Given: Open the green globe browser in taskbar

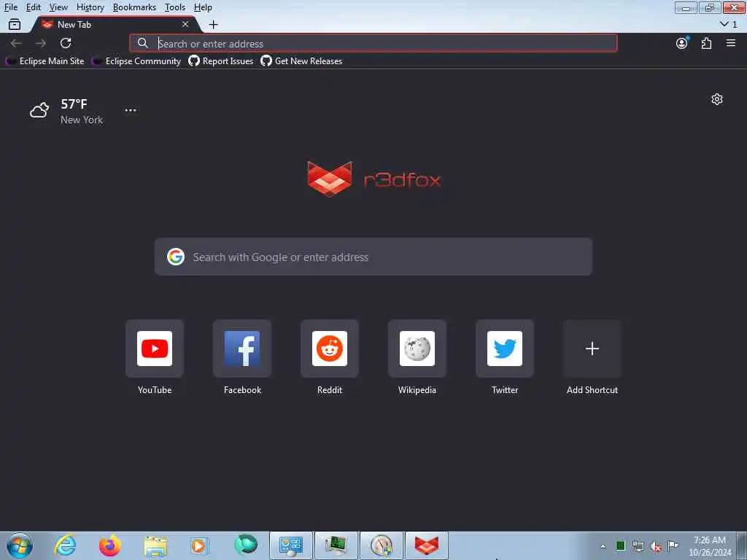Looking at the screenshot, I should pyautogui.click(x=245, y=545).
